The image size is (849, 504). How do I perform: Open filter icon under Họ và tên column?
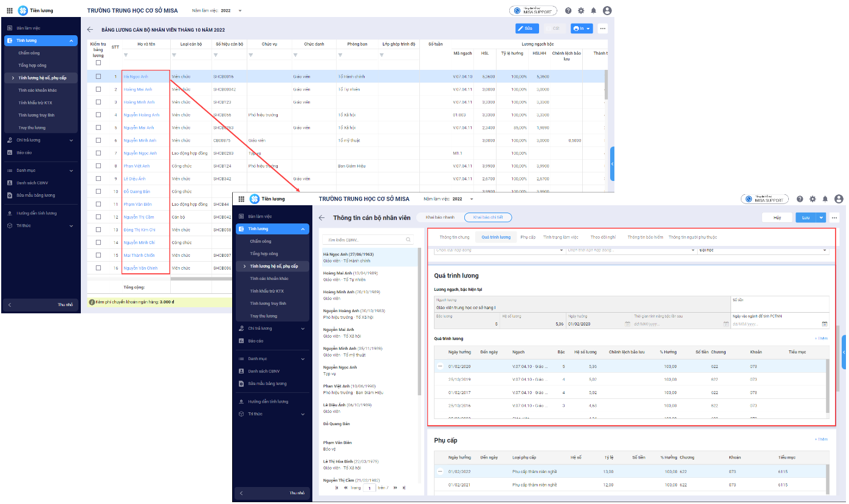click(x=126, y=55)
